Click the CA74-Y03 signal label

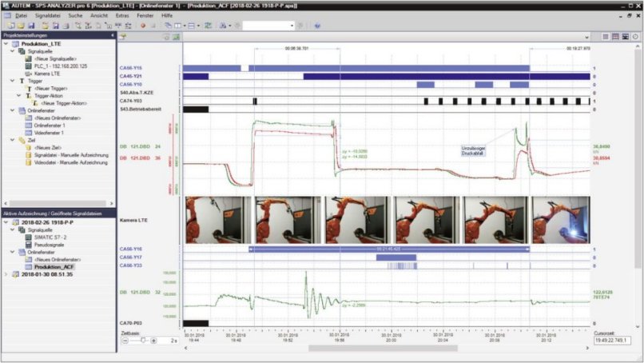[x=130, y=101]
